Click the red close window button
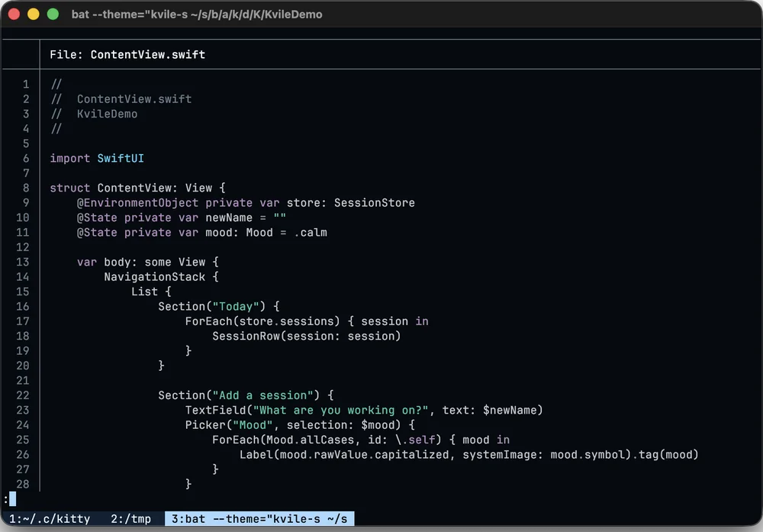This screenshot has height=532, width=763. (14, 14)
